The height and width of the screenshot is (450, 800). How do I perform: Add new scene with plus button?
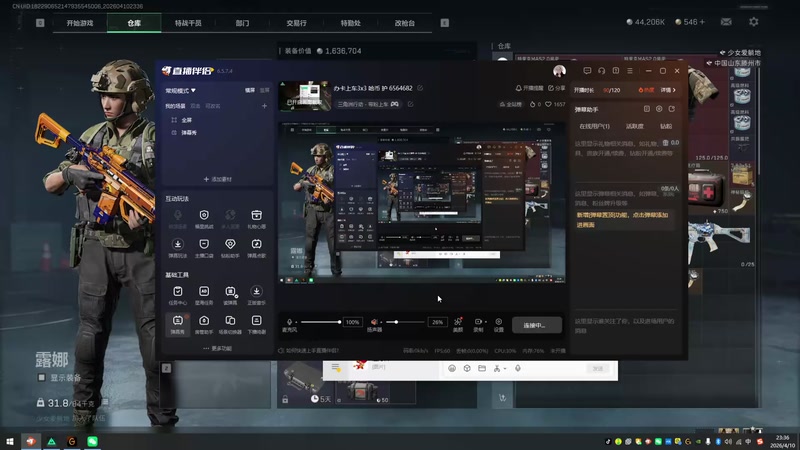[264, 106]
